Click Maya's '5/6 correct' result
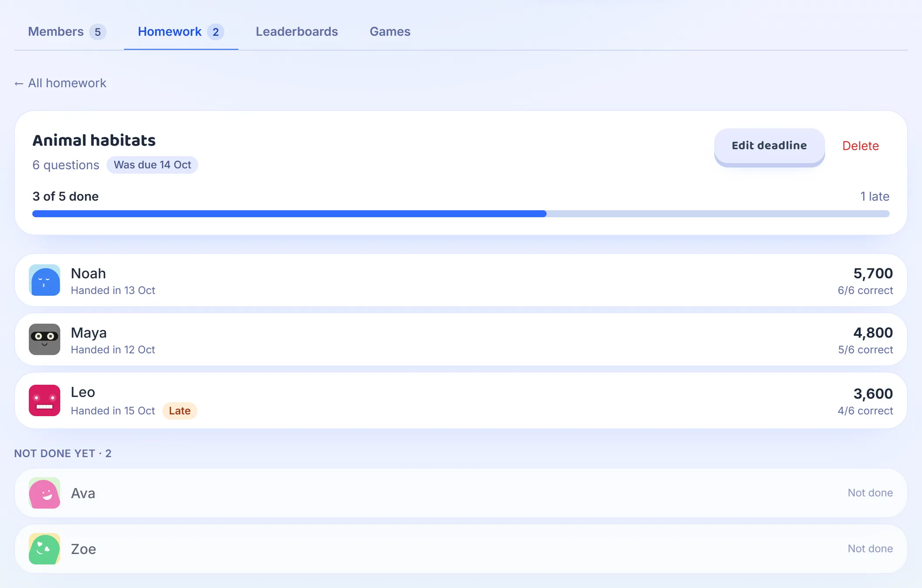This screenshot has width=922, height=588. tap(865, 350)
